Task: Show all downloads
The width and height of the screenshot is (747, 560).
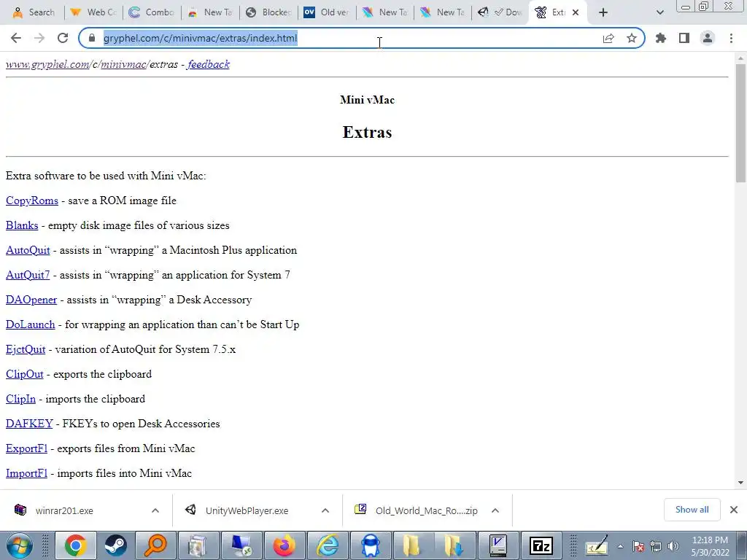Action: pos(692,510)
